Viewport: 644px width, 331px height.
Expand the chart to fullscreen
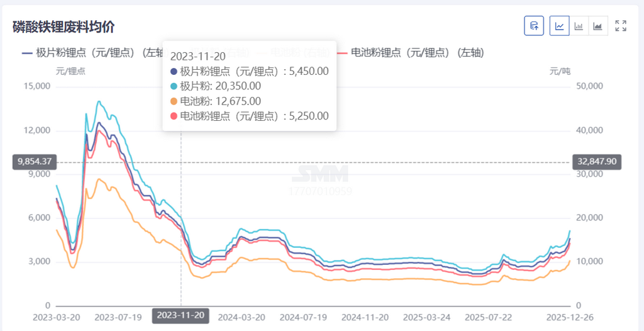[x=621, y=26]
